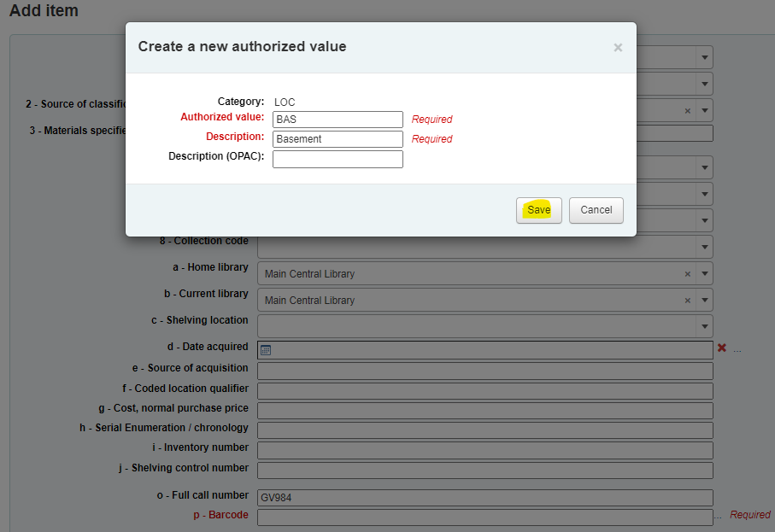Expand the Home library dropdown
The width and height of the screenshot is (775, 532).
[x=704, y=274]
